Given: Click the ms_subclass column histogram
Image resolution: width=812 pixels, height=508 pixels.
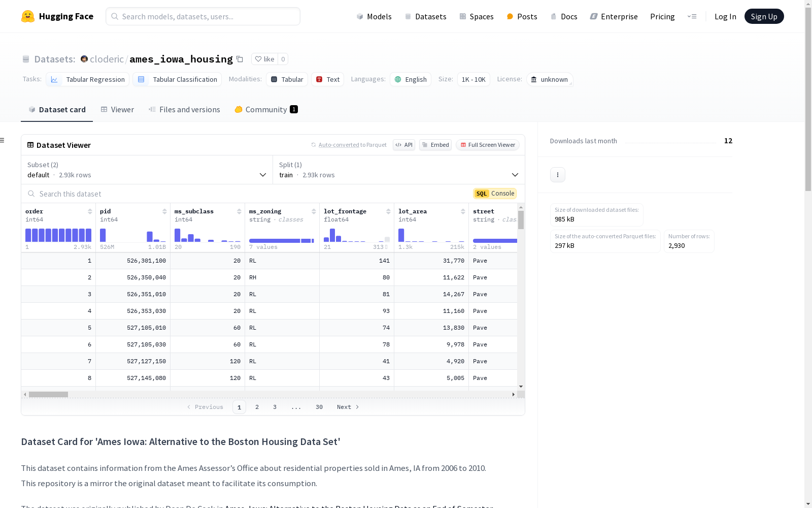Looking at the screenshot, I should [x=208, y=235].
